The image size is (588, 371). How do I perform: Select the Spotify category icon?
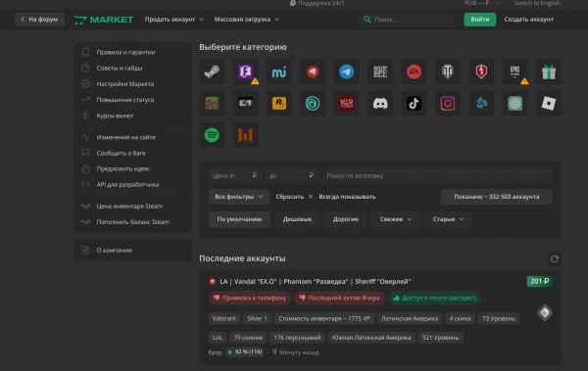(212, 135)
